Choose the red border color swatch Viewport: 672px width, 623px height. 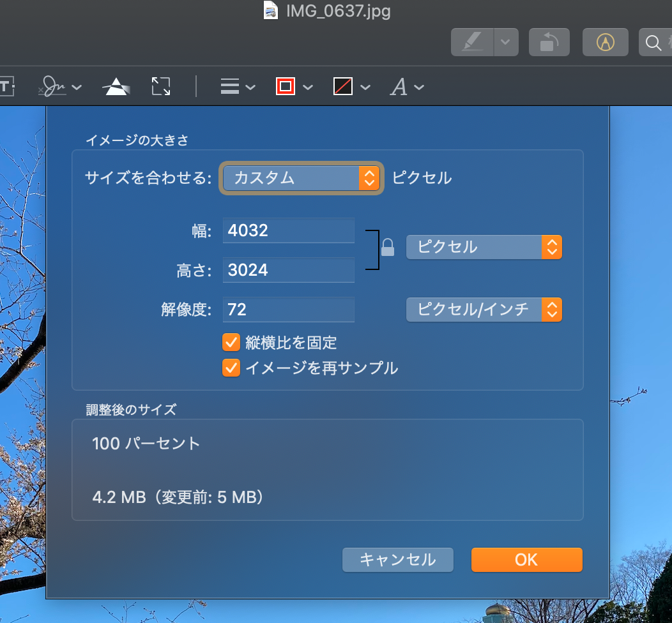pos(286,86)
